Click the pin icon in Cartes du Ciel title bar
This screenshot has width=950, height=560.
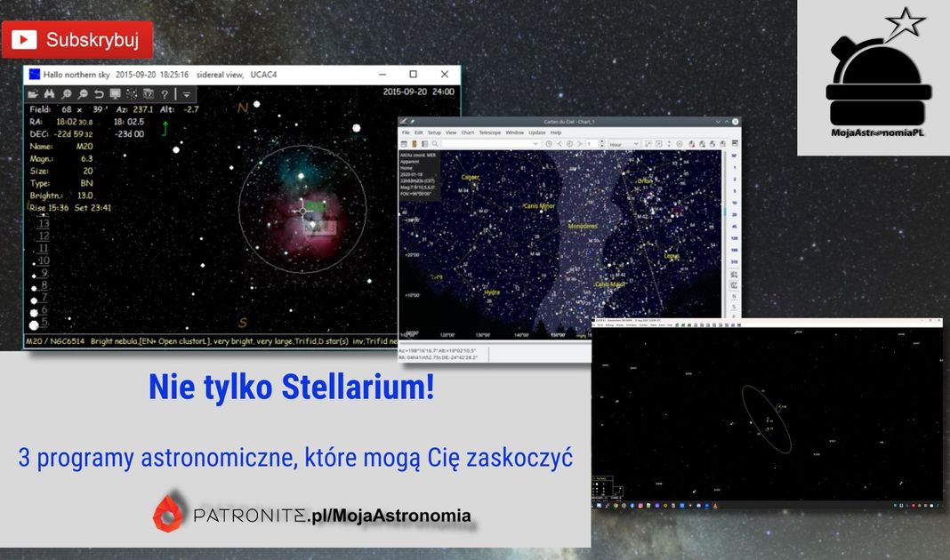point(412,122)
